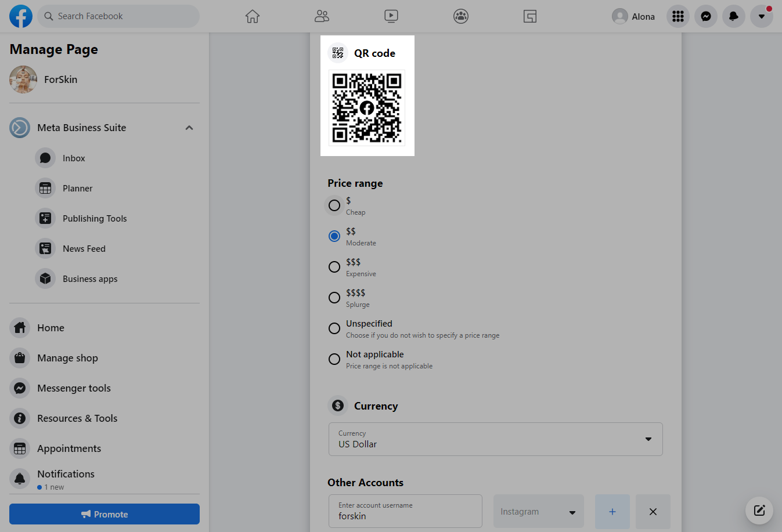Click the Search Facebook field
This screenshot has height=532, width=782.
click(x=118, y=16)
